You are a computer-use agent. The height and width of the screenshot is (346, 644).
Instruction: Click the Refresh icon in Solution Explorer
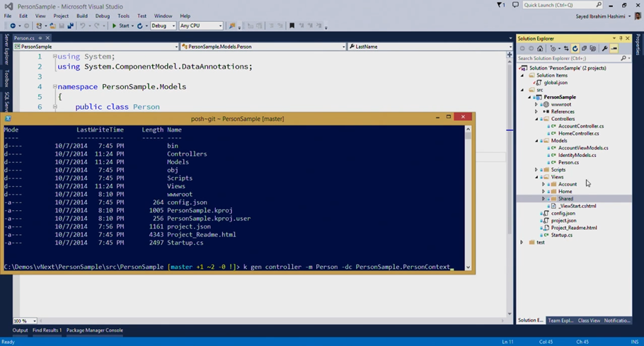point(575,48)
